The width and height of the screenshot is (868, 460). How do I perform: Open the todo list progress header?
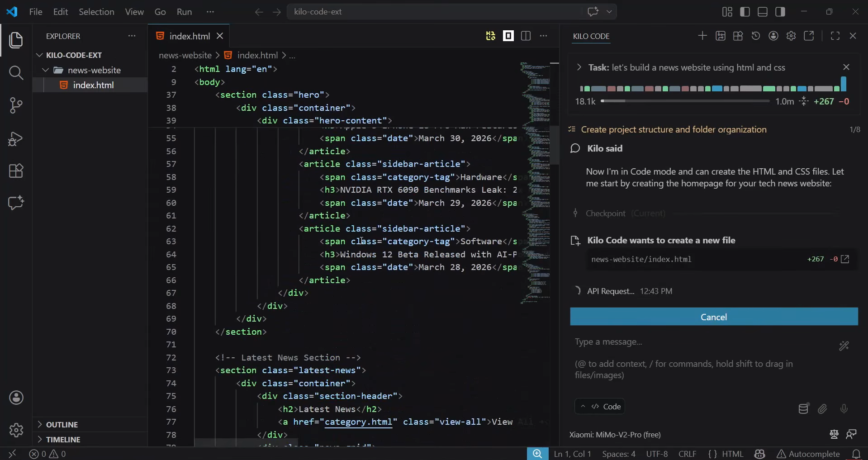[714, 129]
